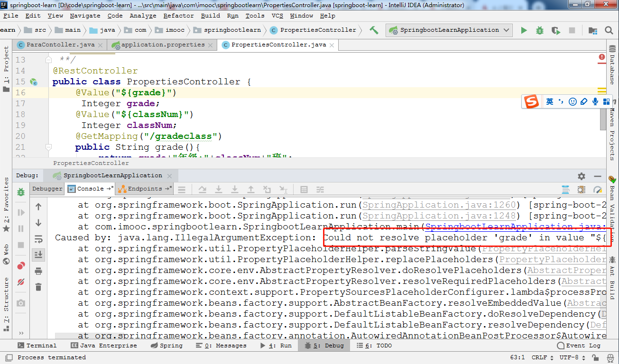
Task: Open the hidden left tool buttons chevron
Action: coord(21,333)
